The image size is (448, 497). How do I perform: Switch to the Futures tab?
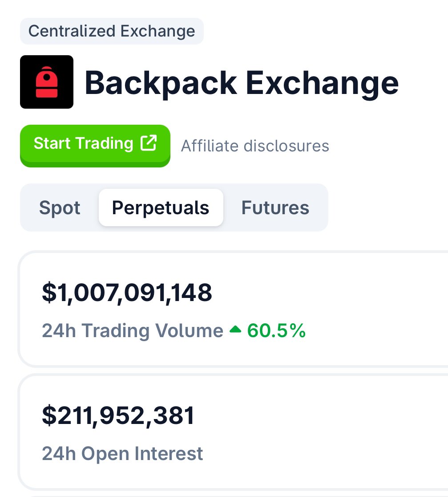[x=275, y=207]
